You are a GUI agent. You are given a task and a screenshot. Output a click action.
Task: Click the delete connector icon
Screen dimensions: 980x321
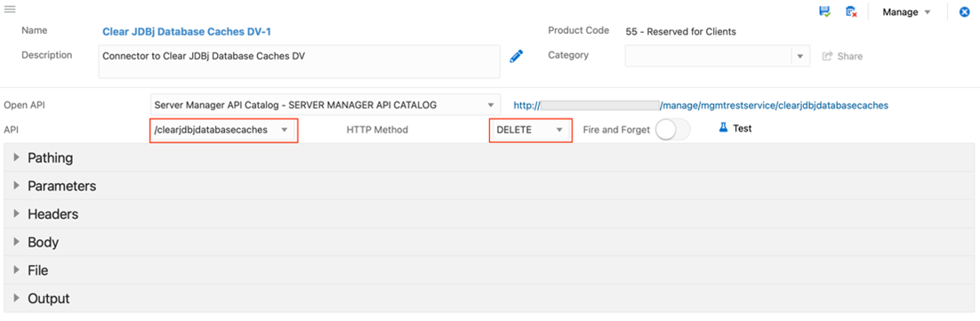(851, 12)
